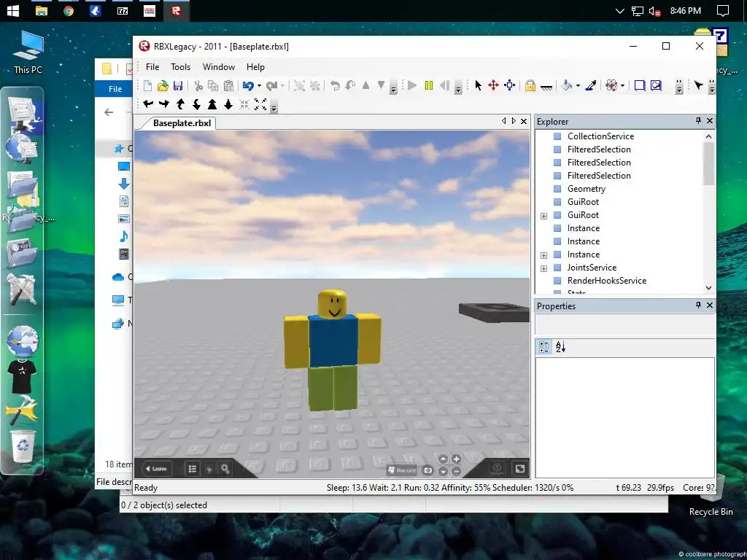Image resolution: width=747 pixels, height=560 pixels.
Task: Zoom in with the plus camera button
Action: [456, 459]
